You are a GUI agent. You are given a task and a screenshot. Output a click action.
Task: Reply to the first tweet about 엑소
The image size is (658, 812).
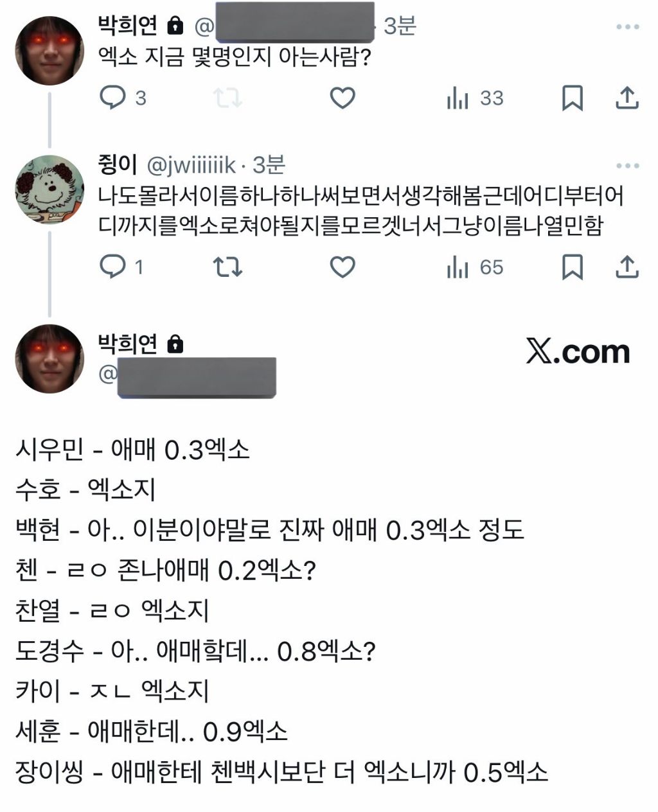click(x=114, y=98)
